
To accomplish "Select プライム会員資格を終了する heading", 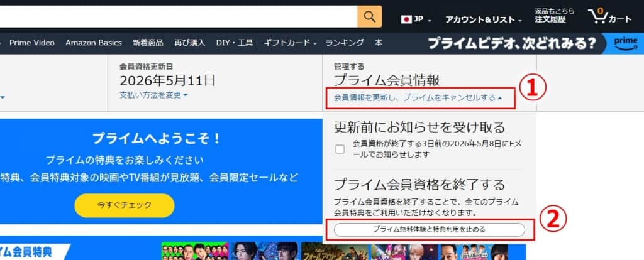I will (419, 185).
